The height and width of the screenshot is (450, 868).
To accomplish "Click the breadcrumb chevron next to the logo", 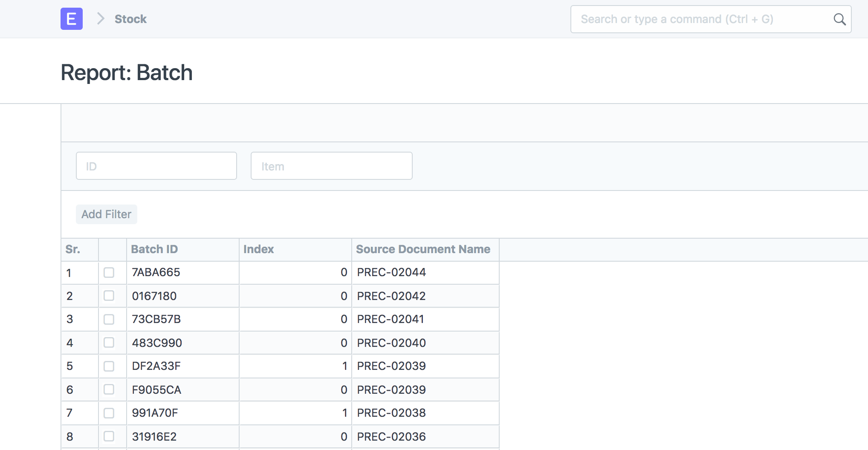I will tap(100, 19).
